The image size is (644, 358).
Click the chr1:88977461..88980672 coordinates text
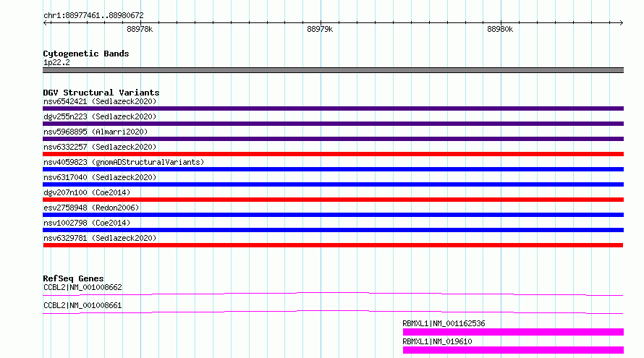[x=93, y=16]
